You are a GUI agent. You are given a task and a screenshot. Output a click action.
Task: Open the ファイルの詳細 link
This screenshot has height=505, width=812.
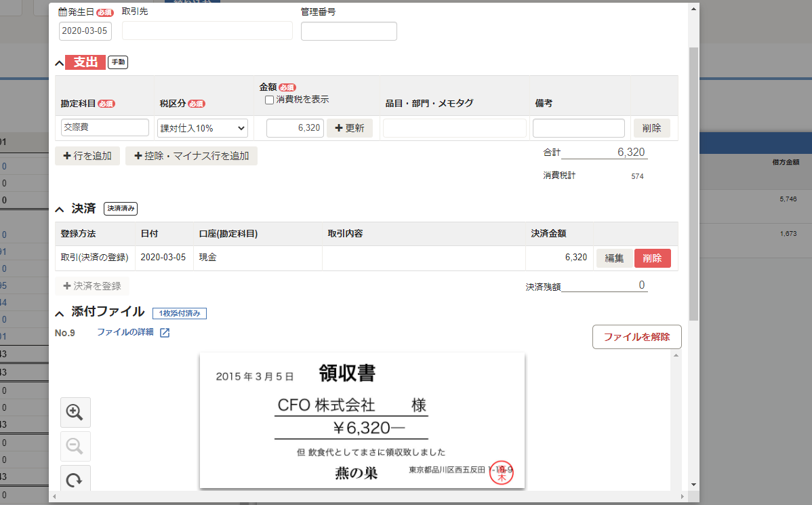125,332
